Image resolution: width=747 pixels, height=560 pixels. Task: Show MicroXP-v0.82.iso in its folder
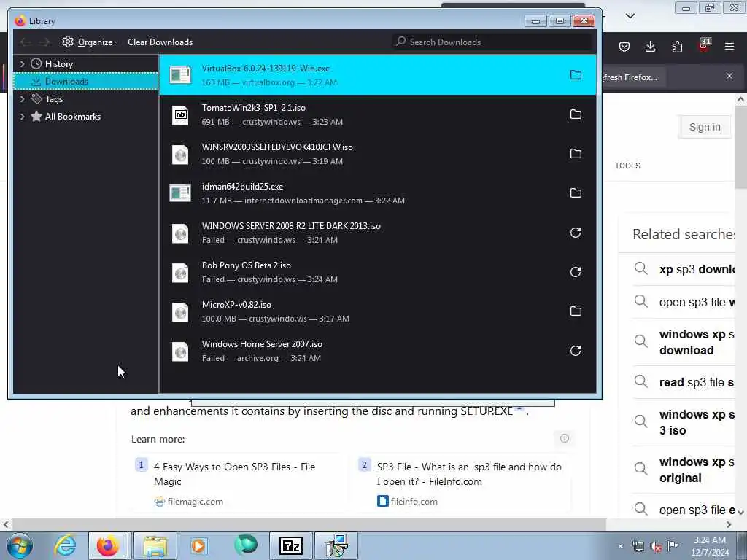point(576,311)
